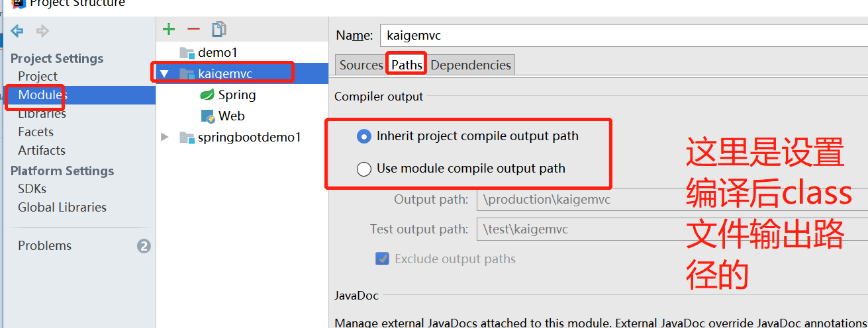Remove selected module with minus icon
The height and width of the screenshot is (328, 868).
(193, 29)
